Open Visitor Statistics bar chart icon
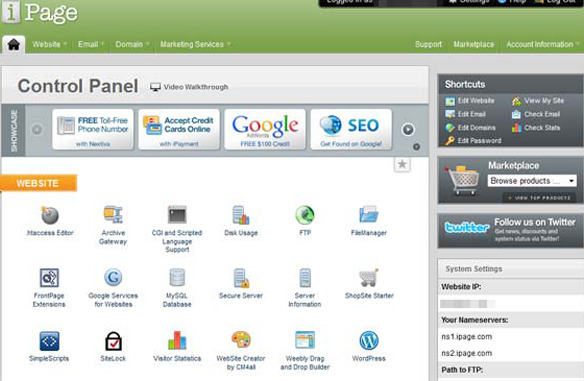 [x=177, y=340]
